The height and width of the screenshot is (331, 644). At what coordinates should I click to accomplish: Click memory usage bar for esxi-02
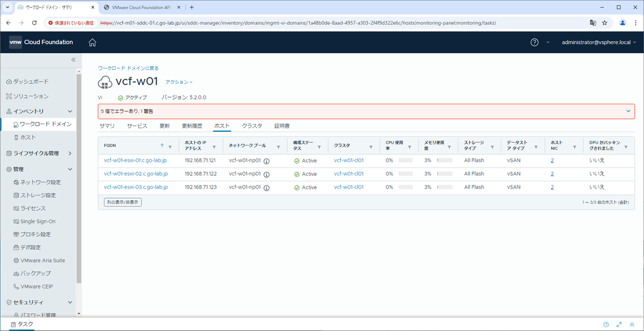coord(445,174)
